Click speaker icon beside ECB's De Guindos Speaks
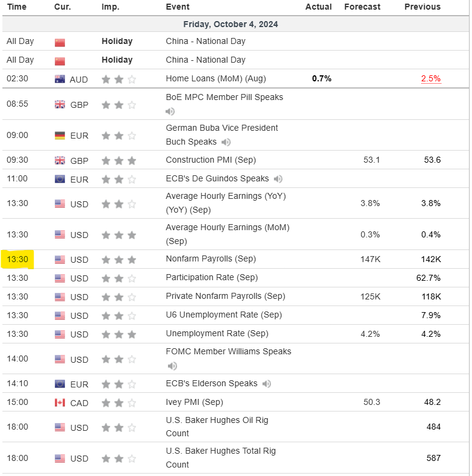 click(x=278, y=179)
